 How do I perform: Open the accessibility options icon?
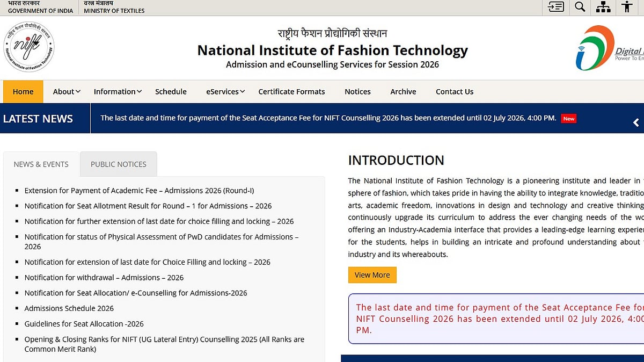pos(626,7)
